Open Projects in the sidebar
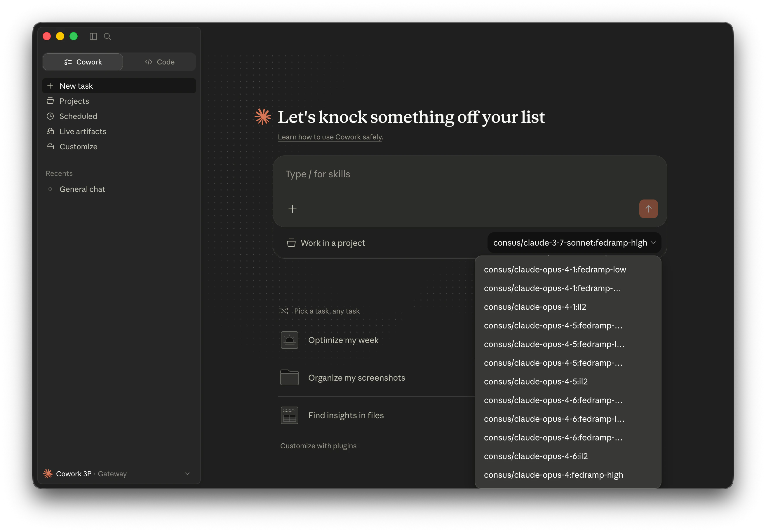 119,101
